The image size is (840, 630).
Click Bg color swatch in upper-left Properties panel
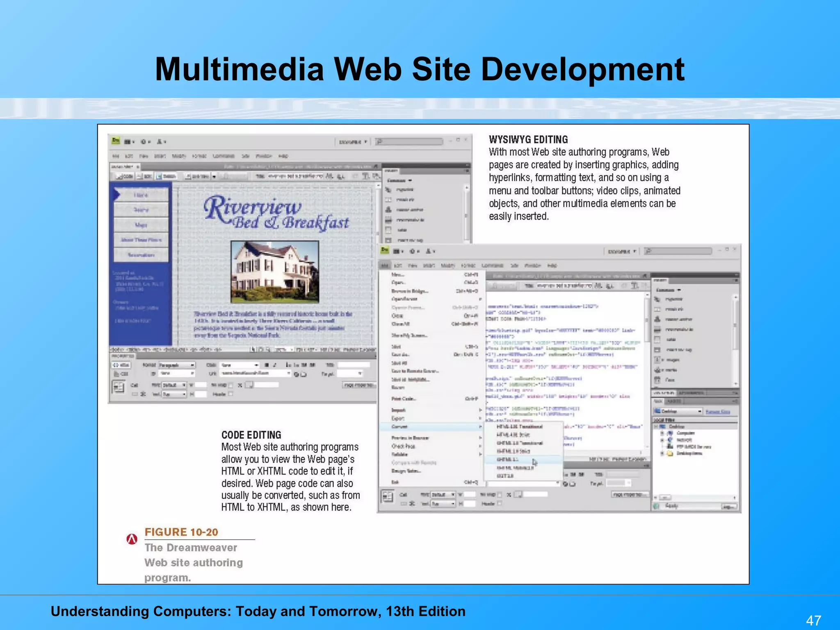pos(249,385)
